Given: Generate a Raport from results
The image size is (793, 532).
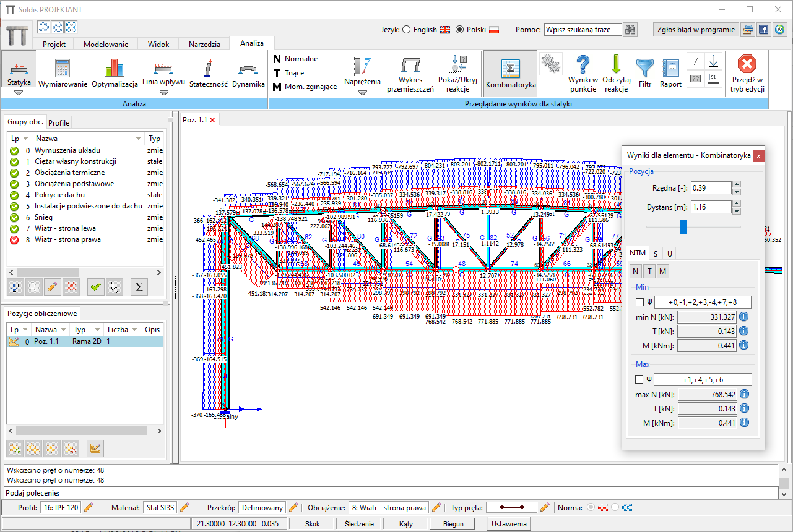Looking at the screenshot, I should coord(670,67).
